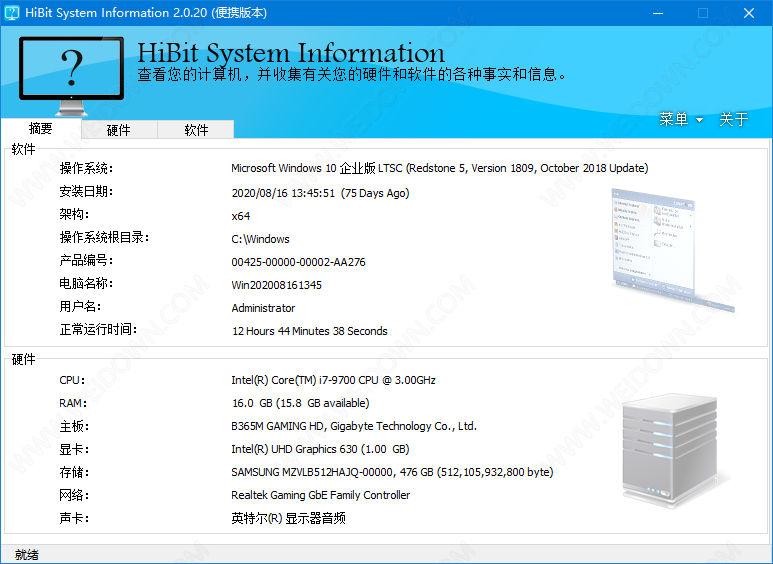Click the arrow next to 菜单

point(699,120)
